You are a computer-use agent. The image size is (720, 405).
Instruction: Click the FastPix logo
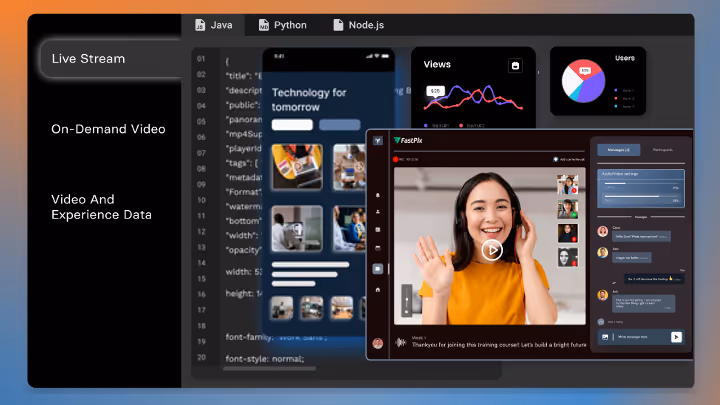[408, 141]
